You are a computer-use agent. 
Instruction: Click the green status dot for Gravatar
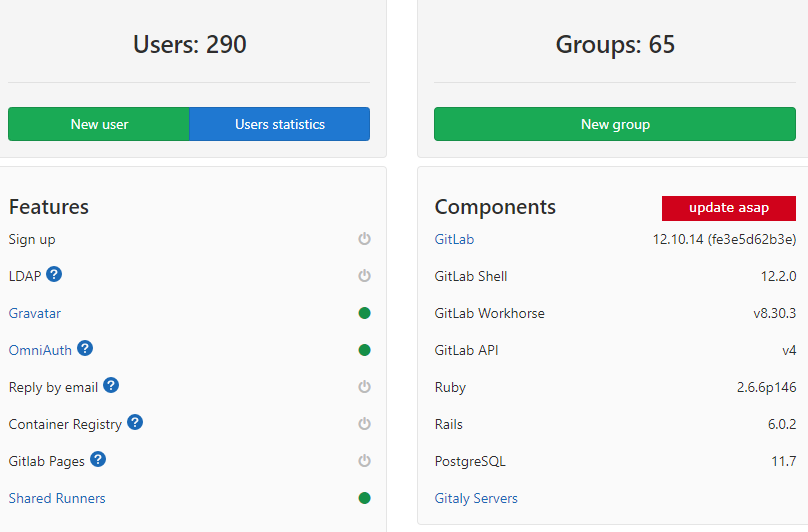(364, 313)
